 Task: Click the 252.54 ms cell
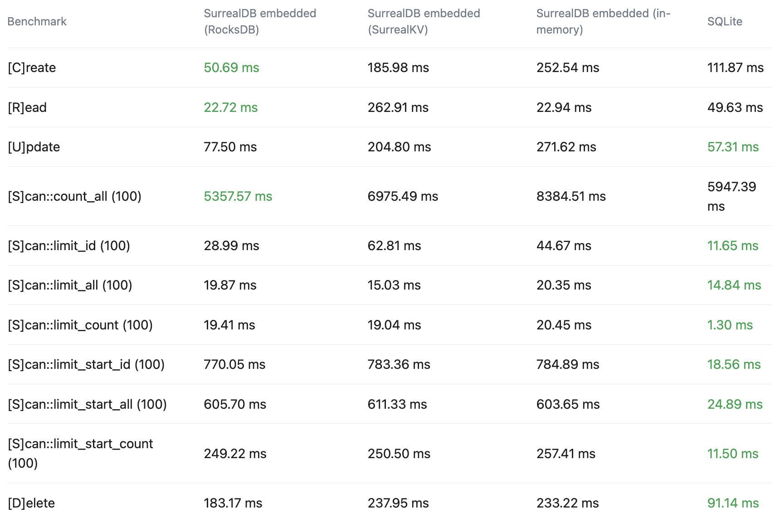(568, 68)
